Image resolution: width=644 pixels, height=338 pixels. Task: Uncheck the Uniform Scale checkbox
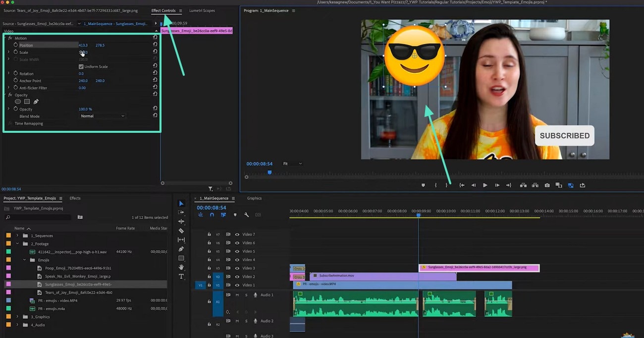point(81,66)
